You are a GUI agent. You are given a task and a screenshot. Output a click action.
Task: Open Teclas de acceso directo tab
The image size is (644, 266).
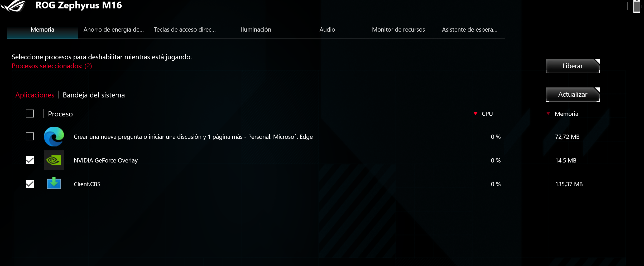point(185,30)
